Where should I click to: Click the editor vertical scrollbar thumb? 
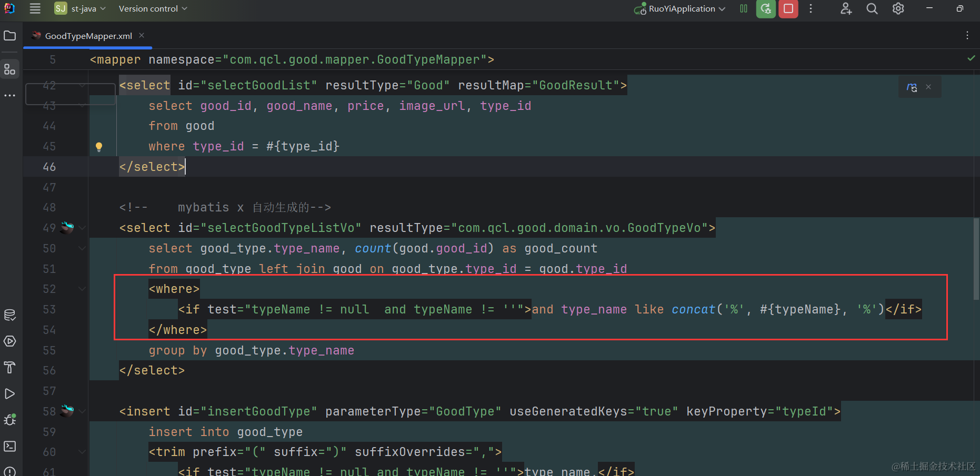pos(976,258)
